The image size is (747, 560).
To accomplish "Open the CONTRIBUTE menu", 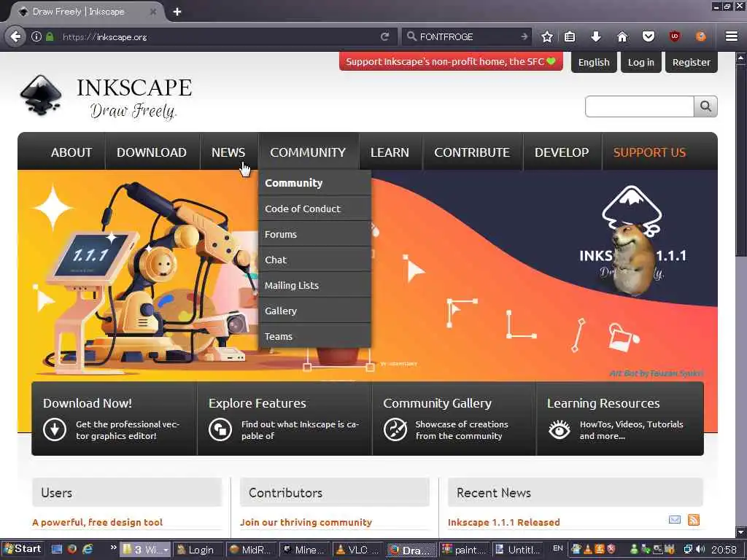I will [x=472, y=152].
